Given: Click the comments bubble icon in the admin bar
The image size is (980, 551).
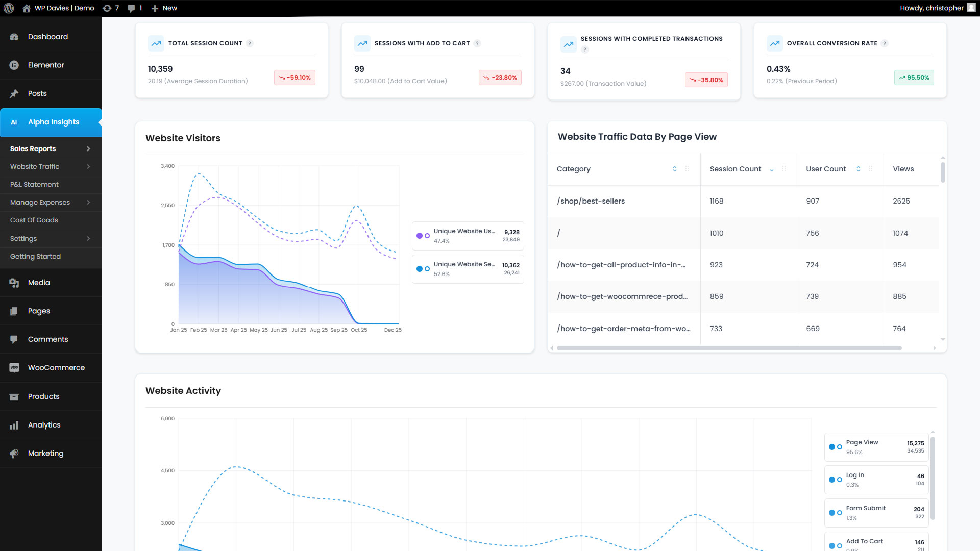Looking at the screenshot, I should point(132,8).
